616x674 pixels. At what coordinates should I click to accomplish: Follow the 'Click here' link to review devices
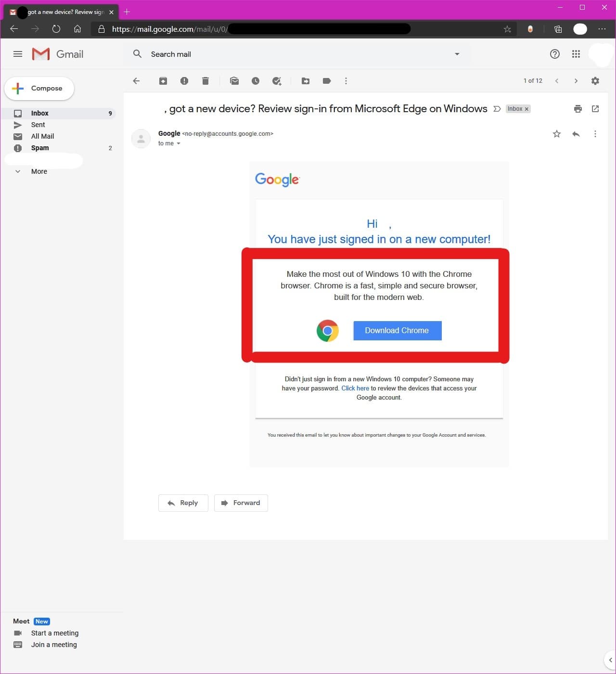pyautogui.click(x=355, y=388)
